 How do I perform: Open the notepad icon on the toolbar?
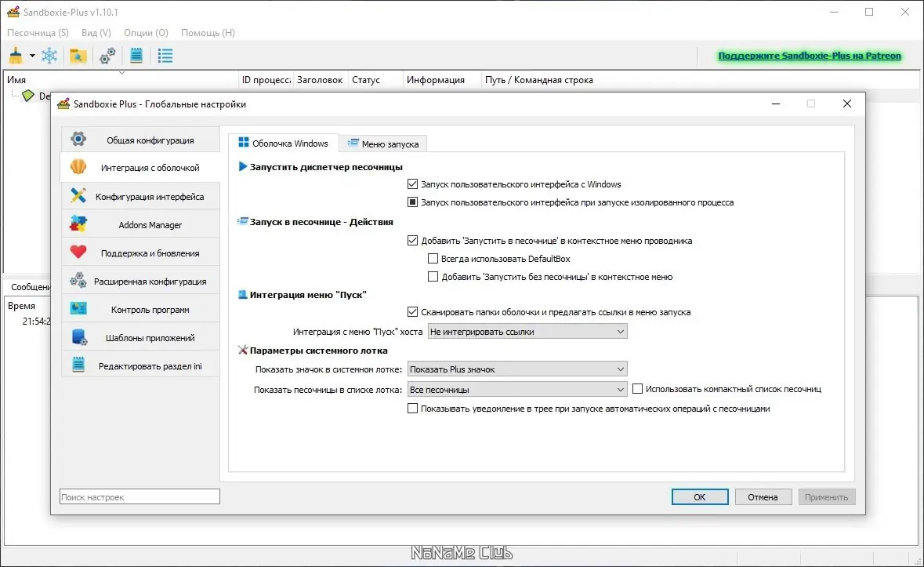136,56
